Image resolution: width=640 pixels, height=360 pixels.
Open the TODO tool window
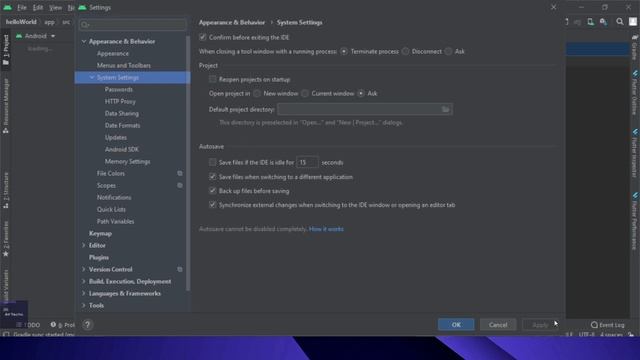point(28,325)
